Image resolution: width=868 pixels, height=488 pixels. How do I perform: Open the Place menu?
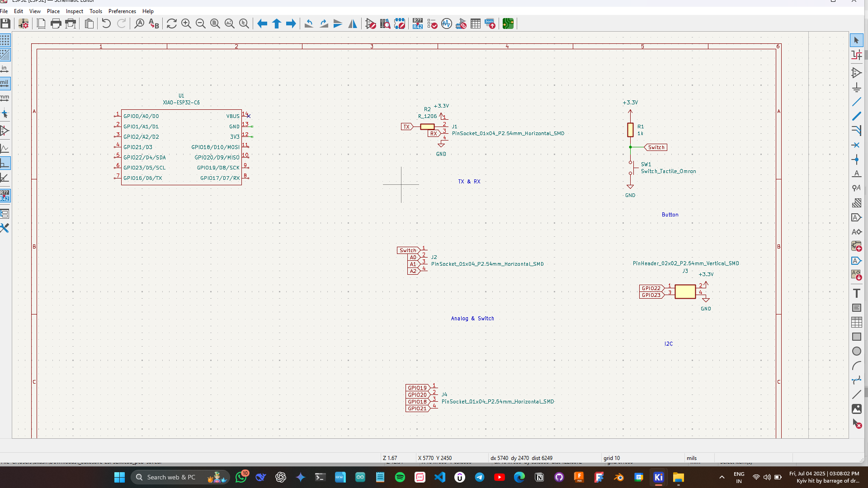coord(53,11)
